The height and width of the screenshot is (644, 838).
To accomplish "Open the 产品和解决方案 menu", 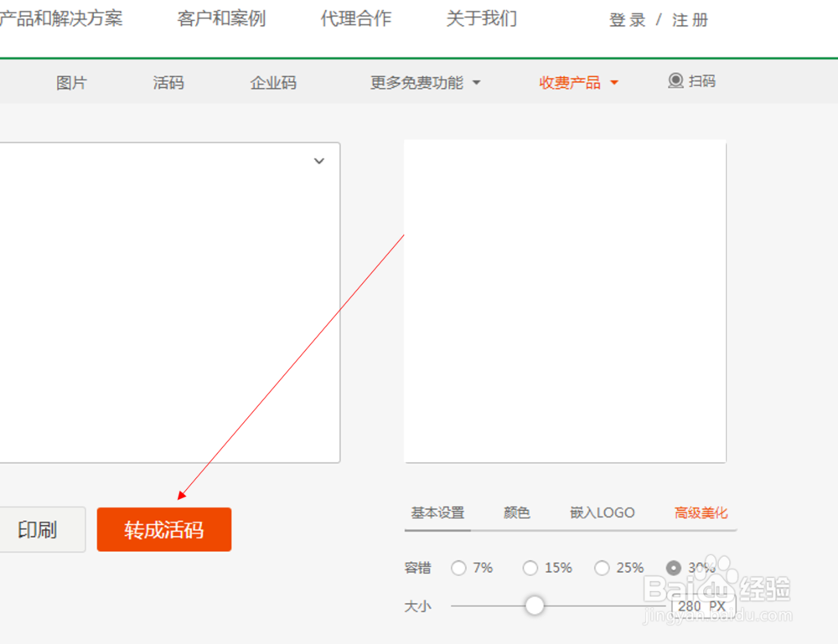I will tap(63, 19).
